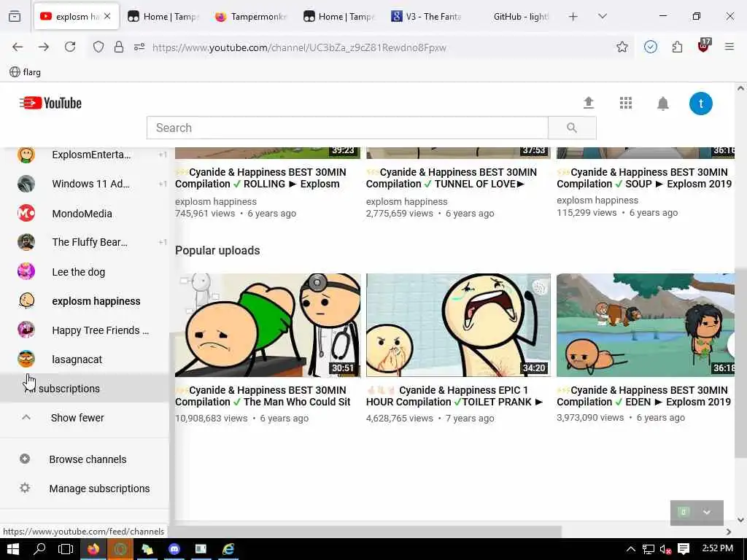Open the Firefox View icon
This screenshot has height=560, width=747.
15,16
